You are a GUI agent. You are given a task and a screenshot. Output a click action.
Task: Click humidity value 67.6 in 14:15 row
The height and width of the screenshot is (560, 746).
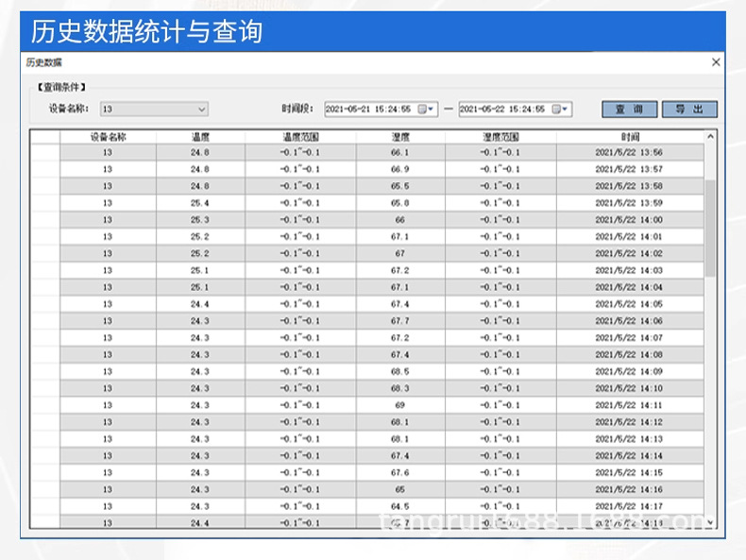(400, 473)
